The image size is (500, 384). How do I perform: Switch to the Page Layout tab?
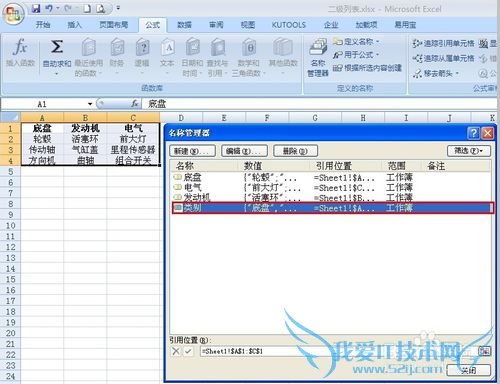tap(114, 25)
